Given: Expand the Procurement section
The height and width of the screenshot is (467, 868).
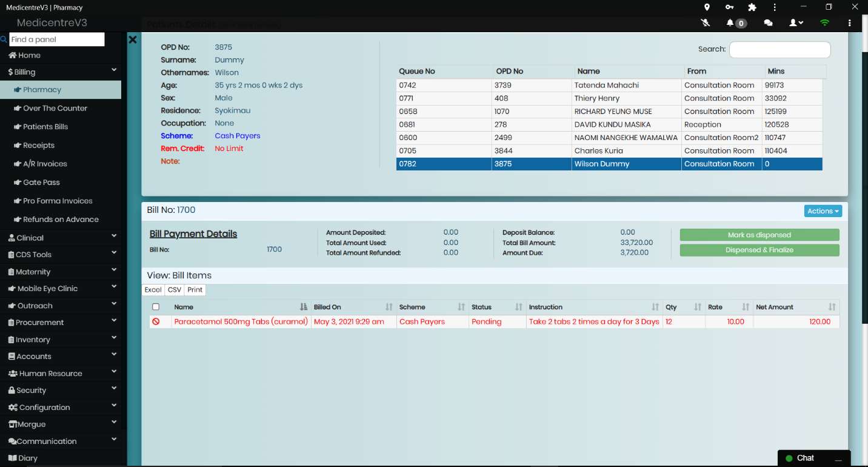Looking at the screenshot, I should pos(61,323).
